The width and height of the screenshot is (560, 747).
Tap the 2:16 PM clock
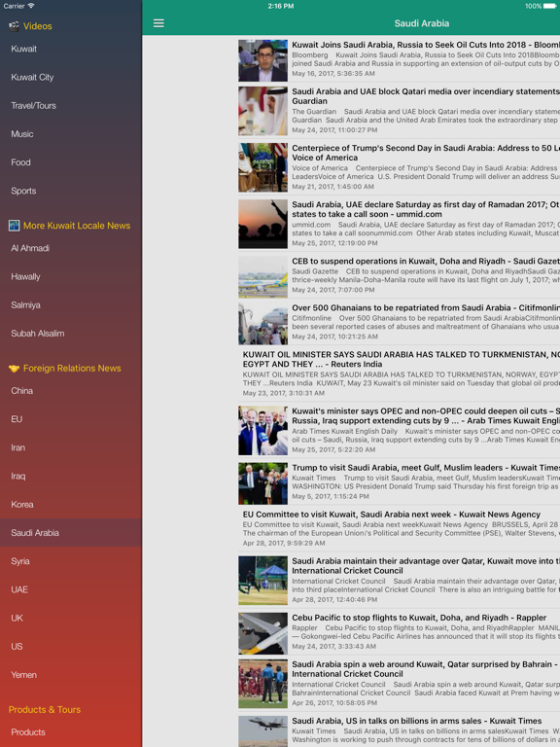[280, 6]
